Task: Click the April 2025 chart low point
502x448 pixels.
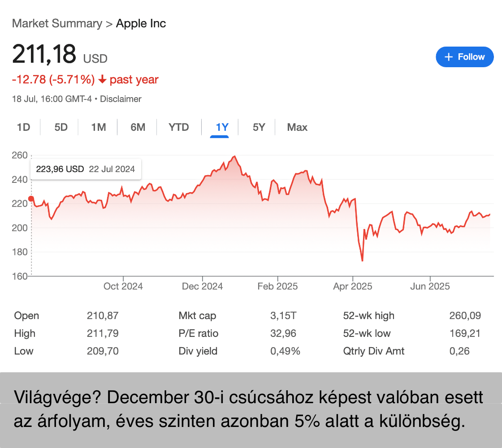Action: coord(362,260)
